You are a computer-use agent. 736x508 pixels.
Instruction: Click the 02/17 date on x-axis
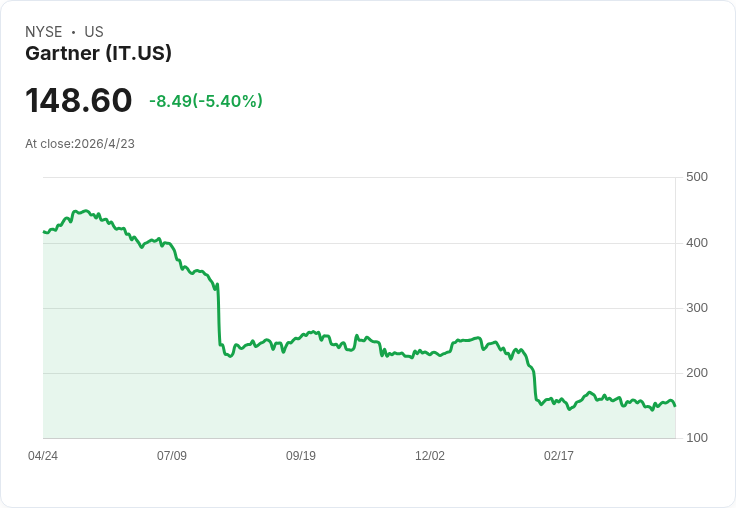click(559, 456)
